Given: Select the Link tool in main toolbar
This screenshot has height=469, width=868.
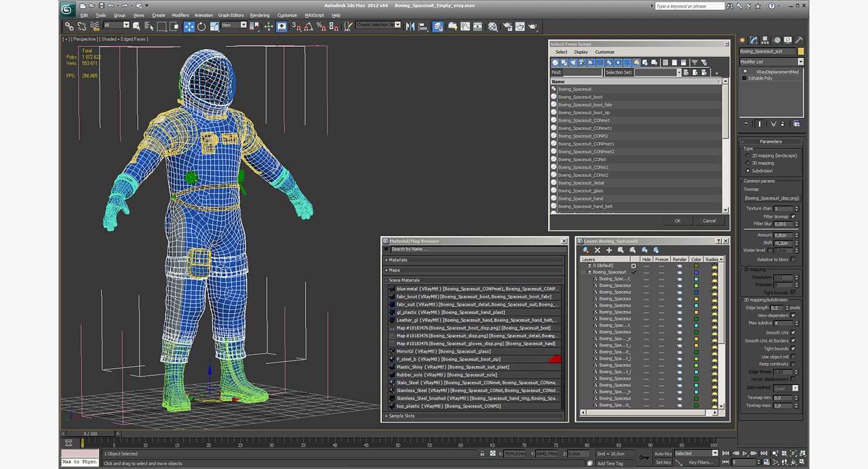Looking at the screenshot, I should (69, 26).
